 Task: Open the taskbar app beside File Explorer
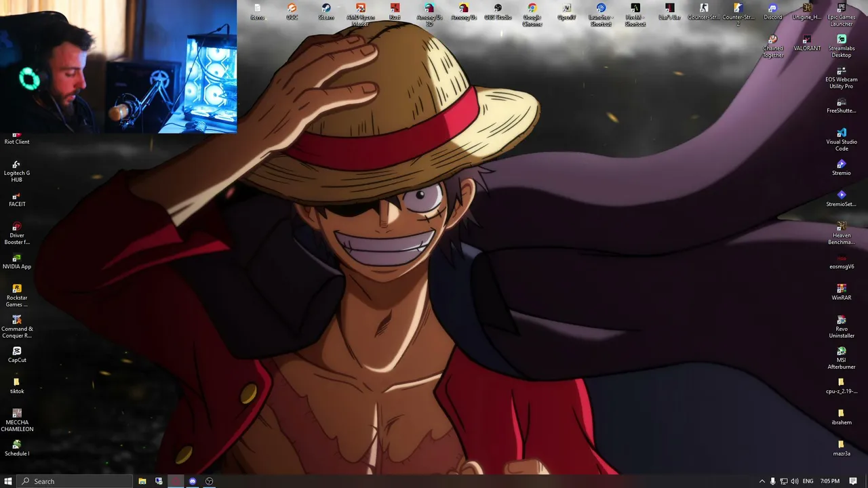point(159,481)
